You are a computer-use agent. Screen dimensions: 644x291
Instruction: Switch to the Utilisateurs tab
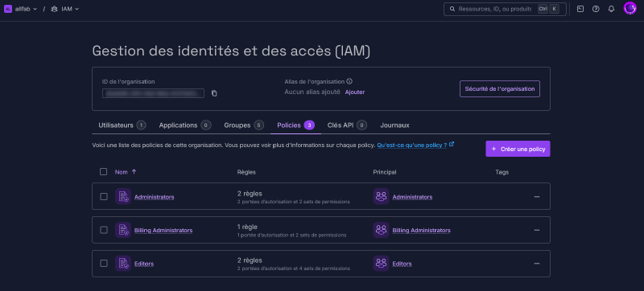click(x=122, y=125)
